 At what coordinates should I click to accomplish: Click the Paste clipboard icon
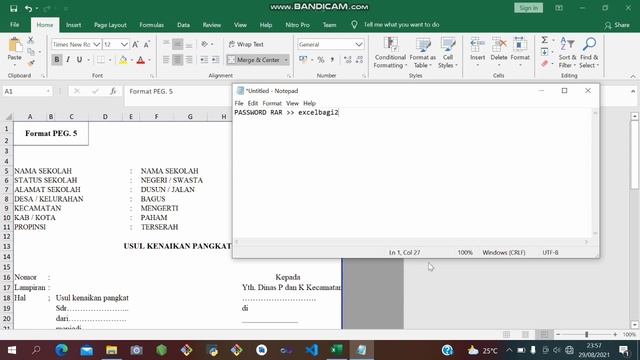pos(15,45)
